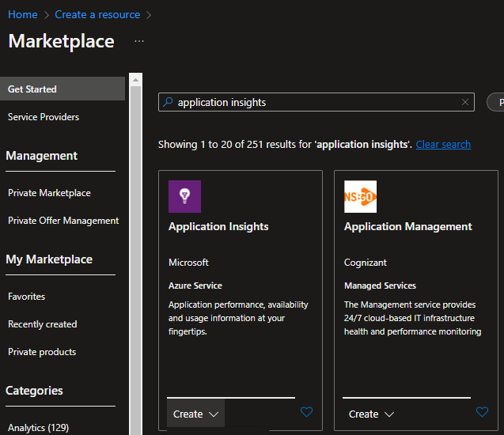Click the marketplace search input field
Screen dimensions: 504x435
[x=316, y=102]
